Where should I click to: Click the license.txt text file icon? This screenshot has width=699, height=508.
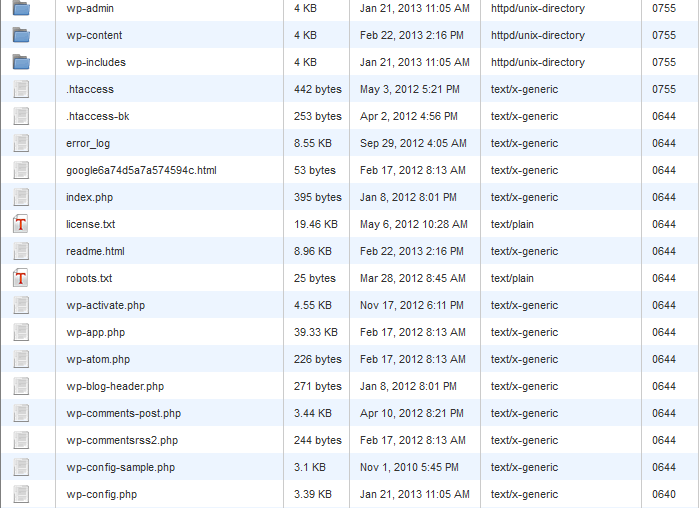21,224
